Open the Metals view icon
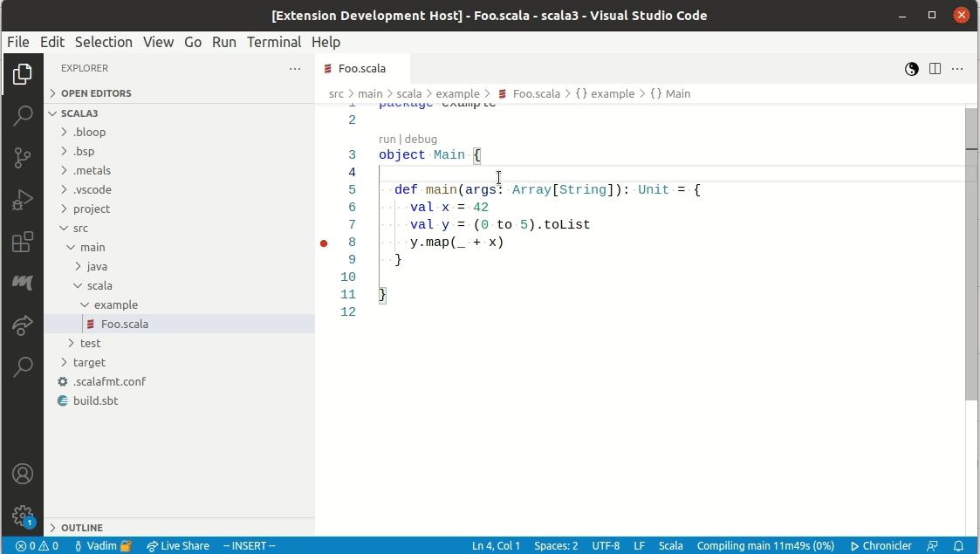Viewport: 980px width, 554px height. click(23, 283)
